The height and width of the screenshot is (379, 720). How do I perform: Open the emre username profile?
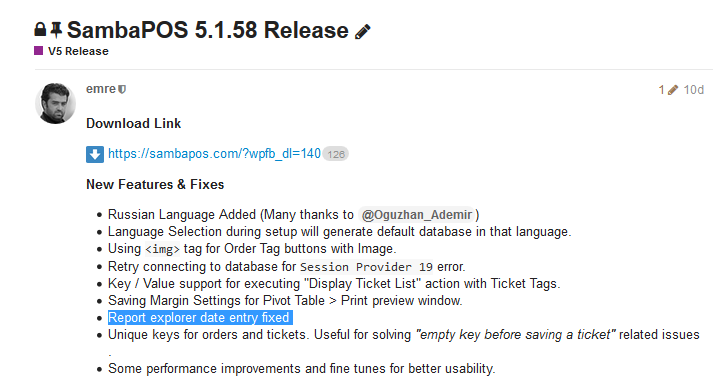[x=101, y=89]
